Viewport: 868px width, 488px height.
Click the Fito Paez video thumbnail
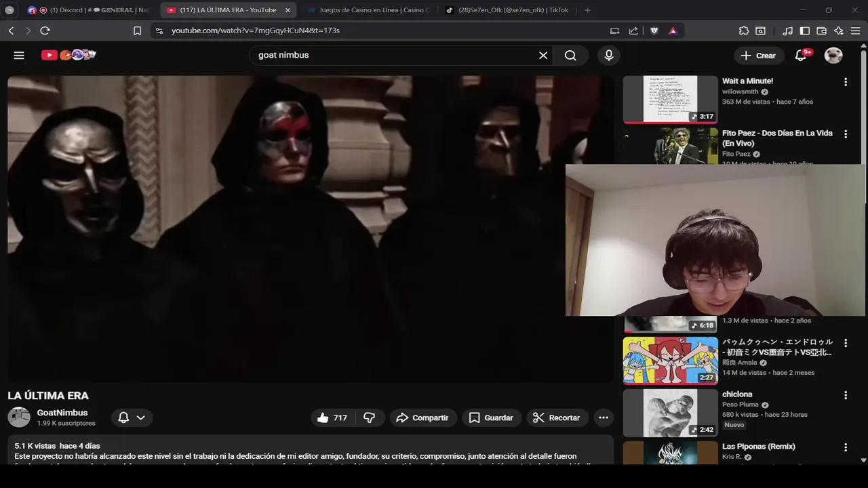click(x=670, y=146)
